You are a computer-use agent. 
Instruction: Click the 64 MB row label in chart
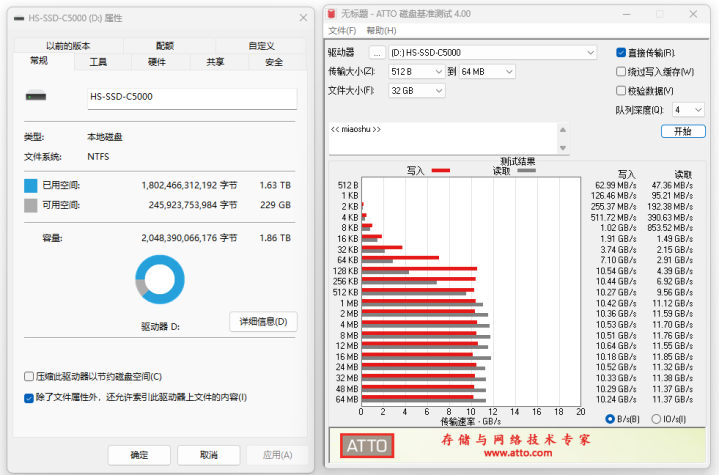[x=347, y=399]
